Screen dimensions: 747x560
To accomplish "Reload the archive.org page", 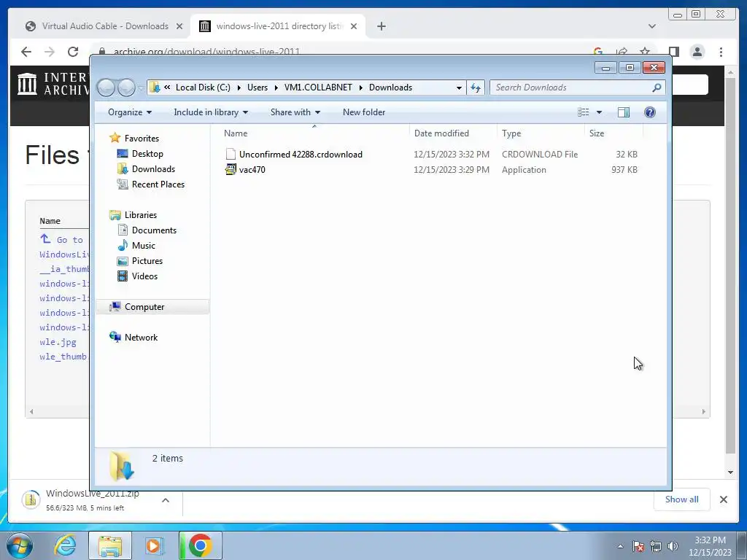I will tap(72, 52).
